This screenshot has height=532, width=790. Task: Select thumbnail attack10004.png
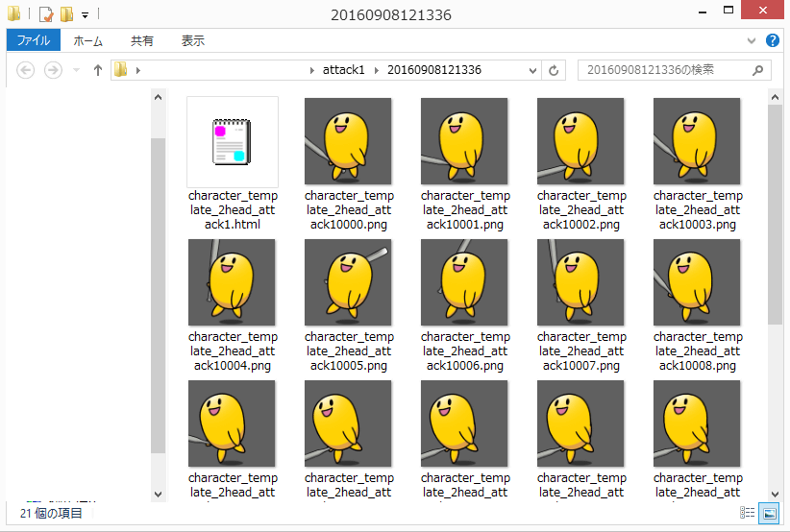(232, 282)
